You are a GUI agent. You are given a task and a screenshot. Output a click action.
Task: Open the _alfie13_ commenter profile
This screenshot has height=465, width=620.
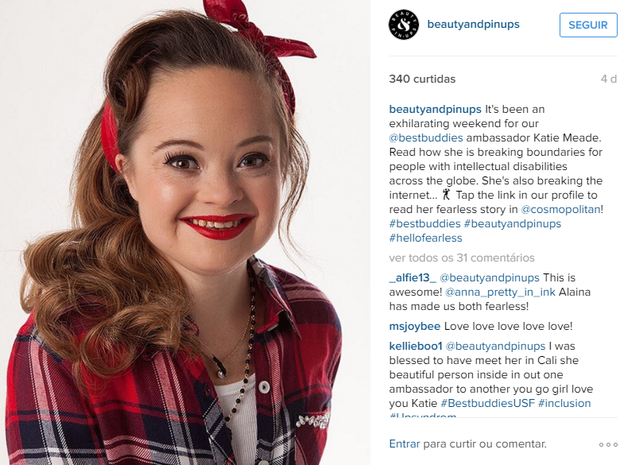(x=412, y=278)
